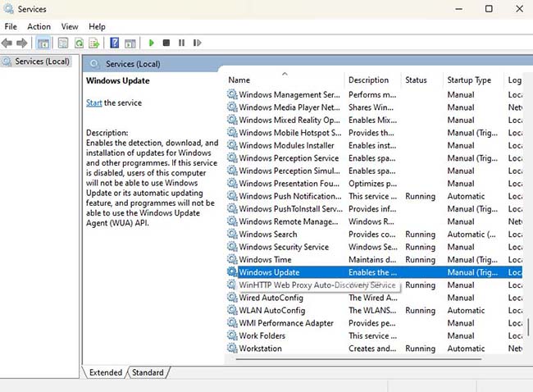
Task: Toggle Show/Hide Action Pane icon
Action: point(130,43)
